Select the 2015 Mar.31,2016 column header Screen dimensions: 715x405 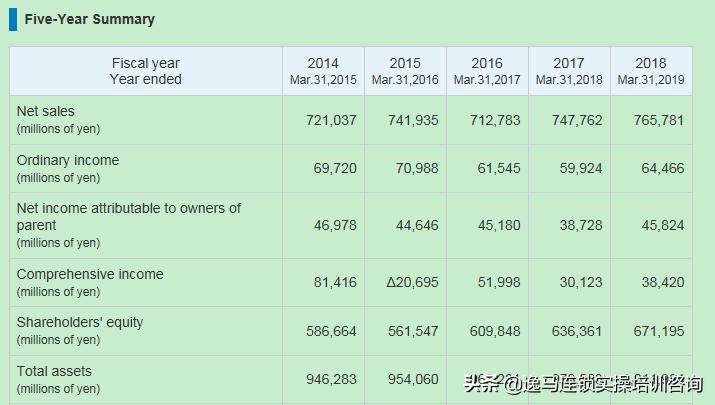point(405,71)
